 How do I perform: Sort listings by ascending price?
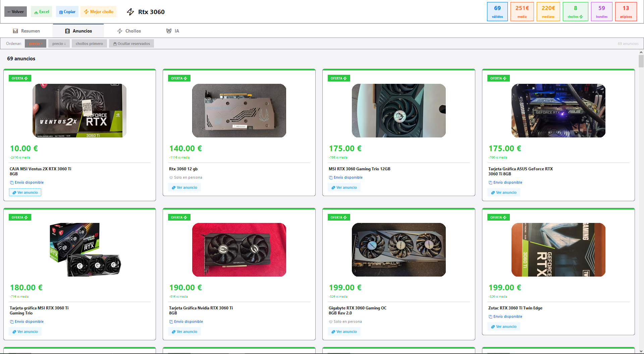click(36, 44)
